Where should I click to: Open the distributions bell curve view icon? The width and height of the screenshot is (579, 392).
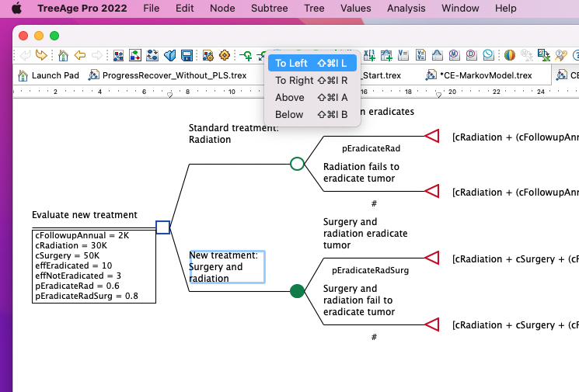click(438, 55)
